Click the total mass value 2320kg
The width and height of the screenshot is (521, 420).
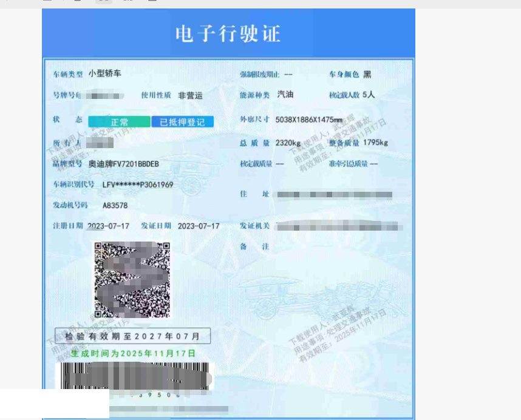click(x=288, y=143)
